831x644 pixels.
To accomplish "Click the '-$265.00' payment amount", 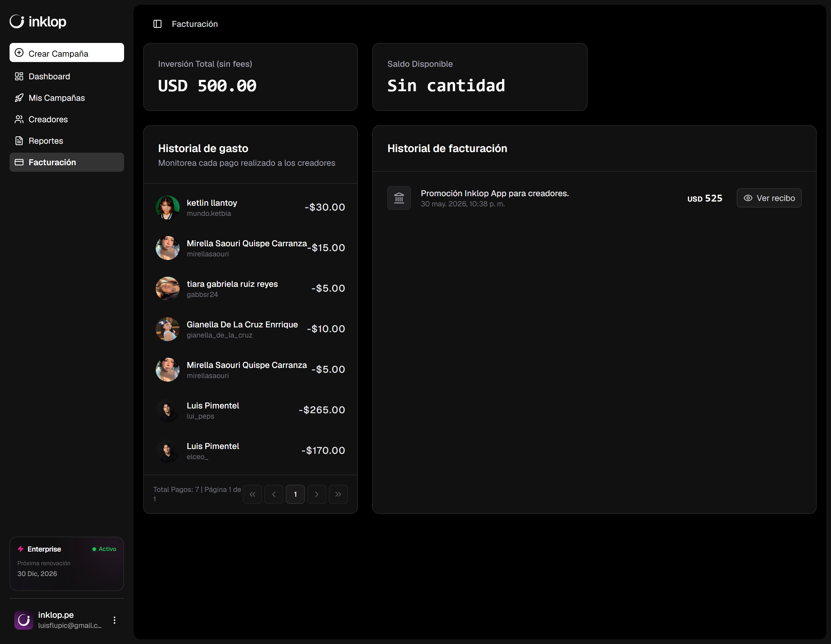I will pos(322,410).
